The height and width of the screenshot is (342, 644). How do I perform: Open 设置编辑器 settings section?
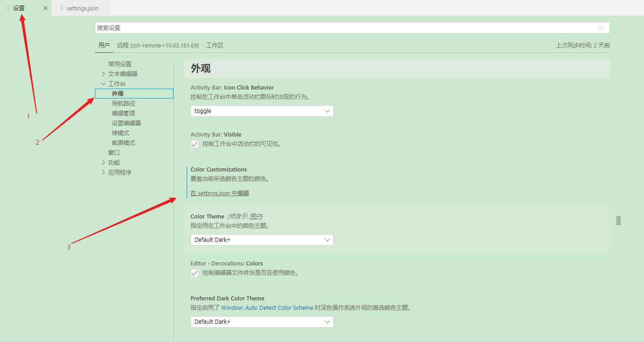click(x=127, y=123)
